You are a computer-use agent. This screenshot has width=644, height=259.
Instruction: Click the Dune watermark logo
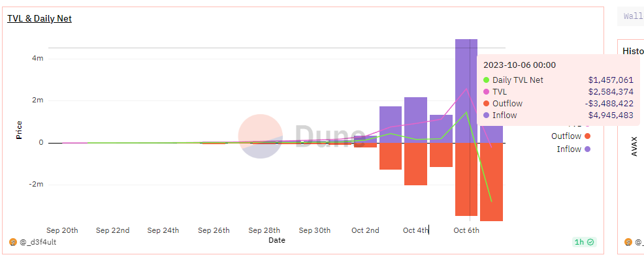[301, 136]
